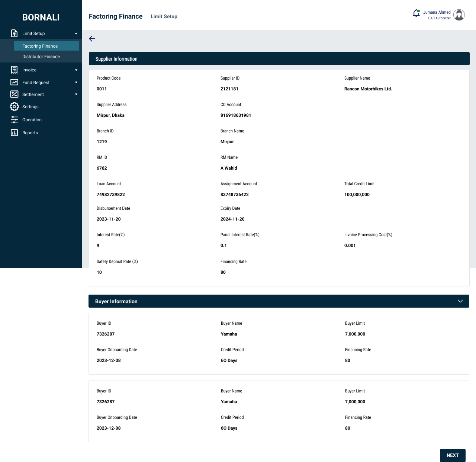Viewport: 476px width, 462px height.
Task: Click Disbursement Date 2023-11-20
Action: point(109,219)
